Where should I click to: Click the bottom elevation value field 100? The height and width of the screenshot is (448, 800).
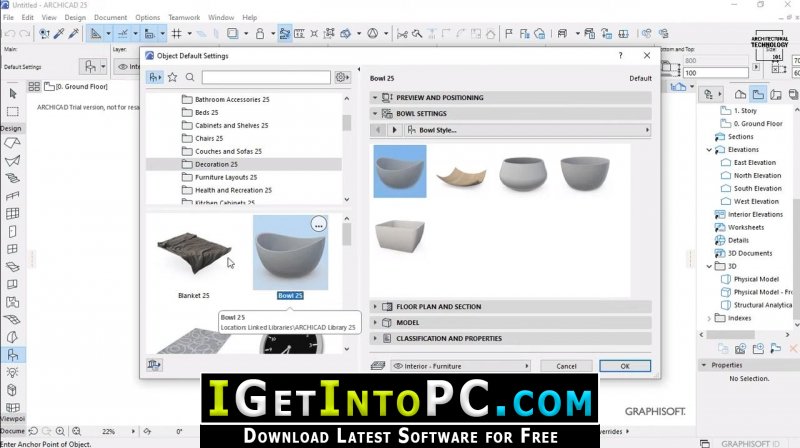(x=715, y=73)
